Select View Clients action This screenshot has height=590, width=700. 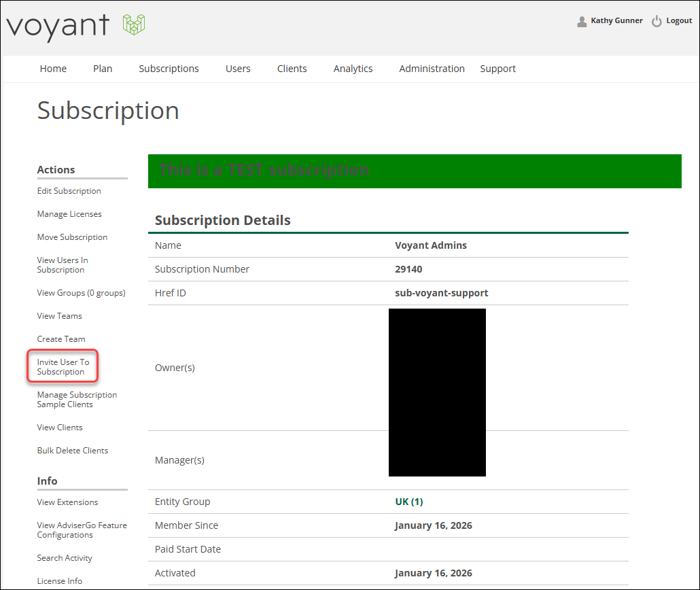click(x=60, y=428)
